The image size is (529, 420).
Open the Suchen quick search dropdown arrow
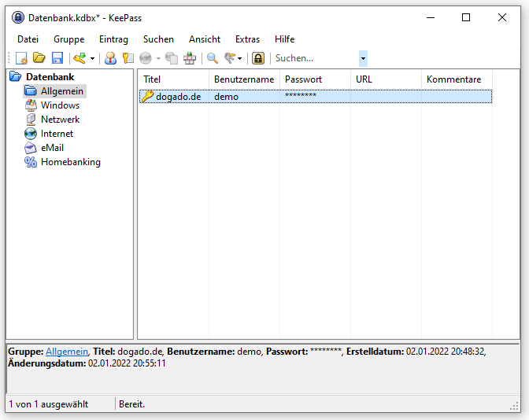363,58
